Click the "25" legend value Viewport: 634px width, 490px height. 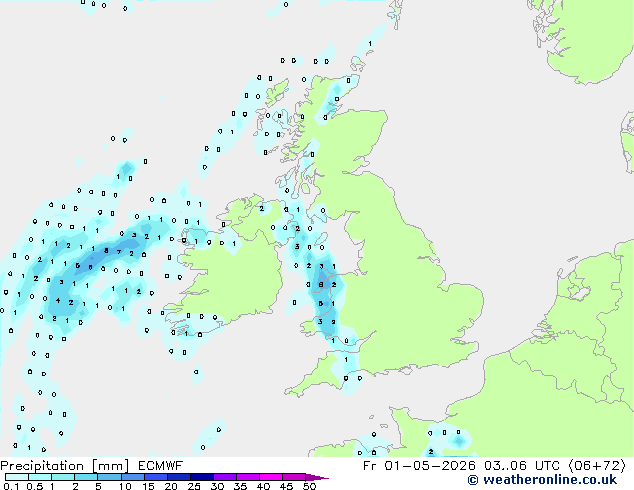click(194, 486)
